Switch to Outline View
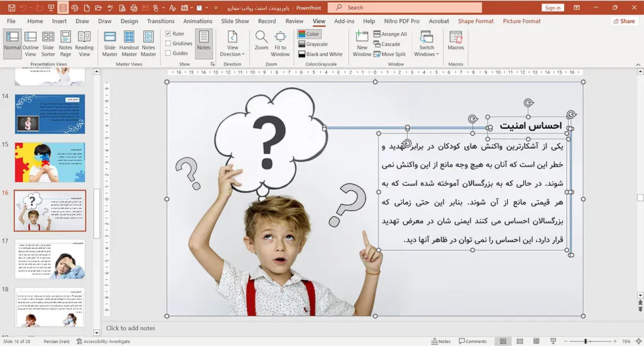This screenshot has height=346, width=644. [x=30, y=44]
